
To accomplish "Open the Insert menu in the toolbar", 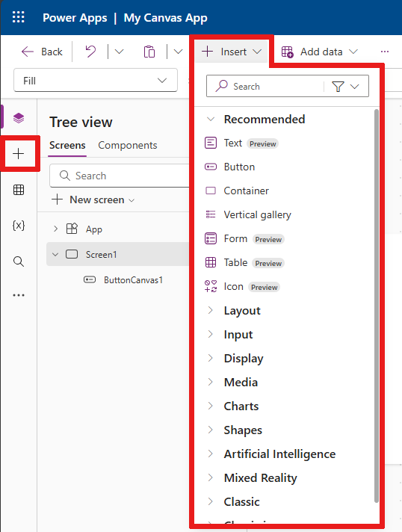I will [x=232, y=52].
